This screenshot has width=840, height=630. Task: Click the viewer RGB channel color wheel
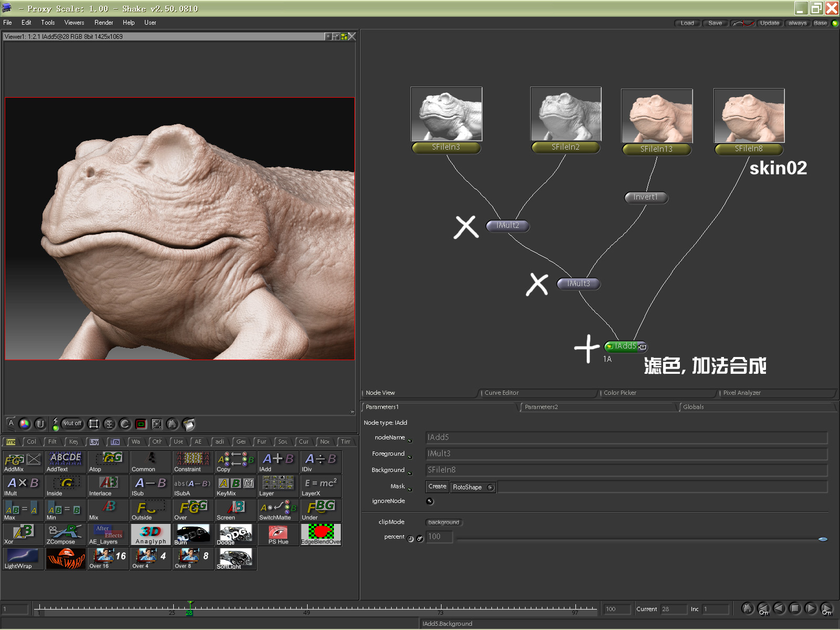(x=25, y=424)
